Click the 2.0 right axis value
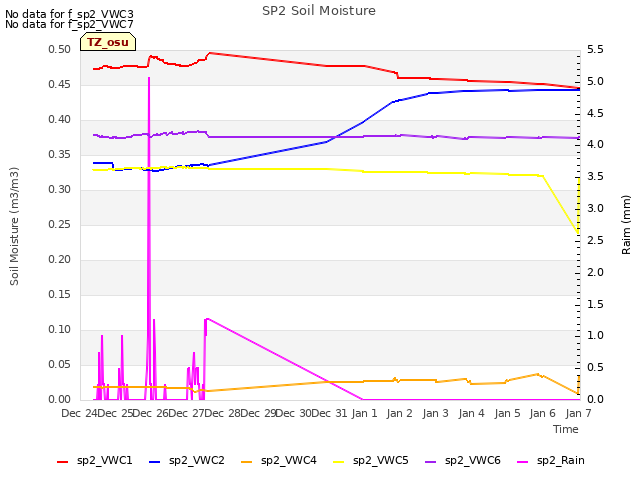Image resolution: width=640 pixels, height=480 pixels. [x=595, y=272]
